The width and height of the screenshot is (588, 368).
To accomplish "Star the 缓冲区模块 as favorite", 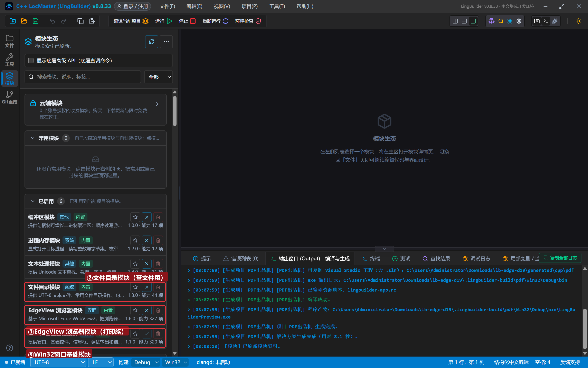I will [135, 217].
